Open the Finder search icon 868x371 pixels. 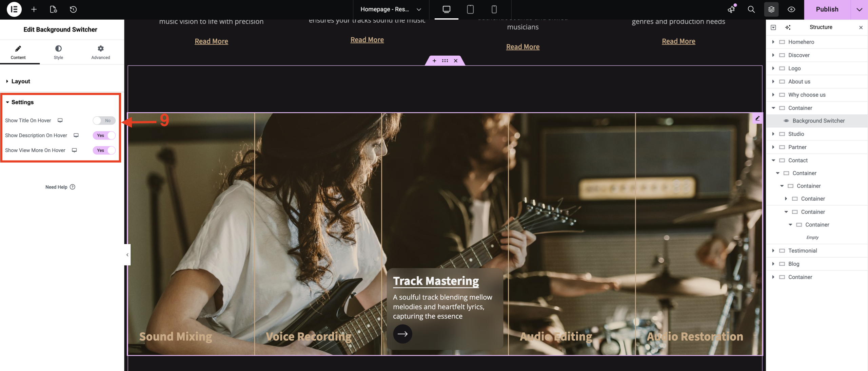[x=751, y=9]
